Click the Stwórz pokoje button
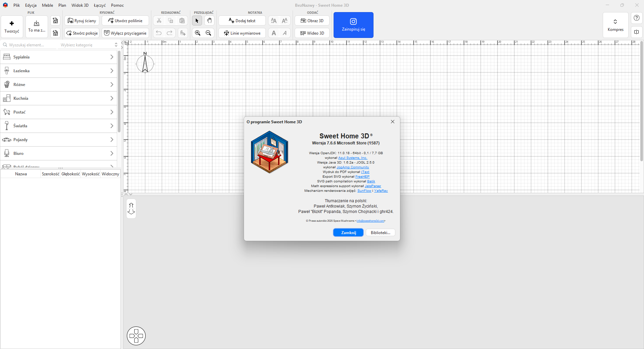Viewport: 644px width, 349px height. click(x=82, y=33)
